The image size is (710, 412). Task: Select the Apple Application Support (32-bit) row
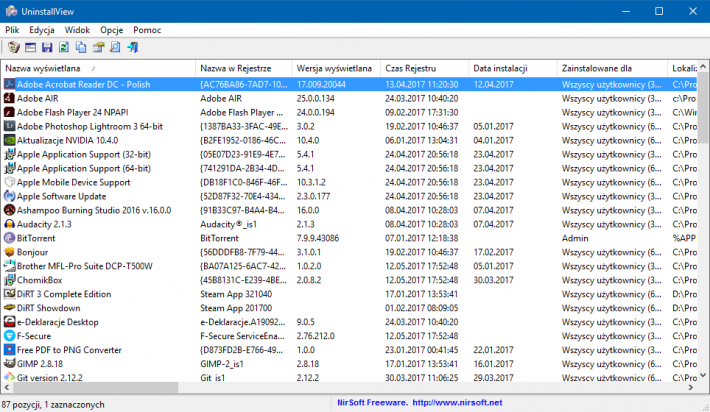349,154
